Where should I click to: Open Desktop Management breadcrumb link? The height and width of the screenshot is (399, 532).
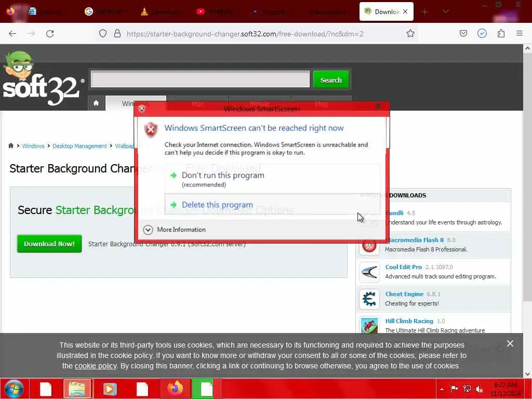coord(79,146)
